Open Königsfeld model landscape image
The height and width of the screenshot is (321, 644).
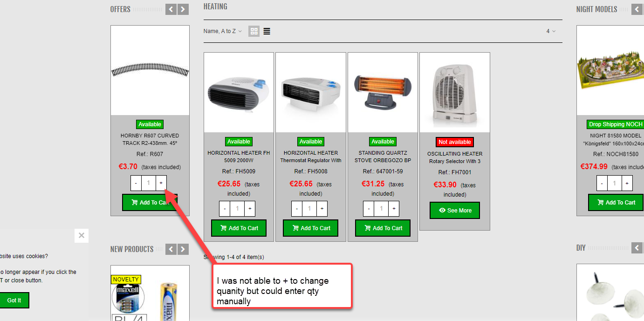pos(610,70)
